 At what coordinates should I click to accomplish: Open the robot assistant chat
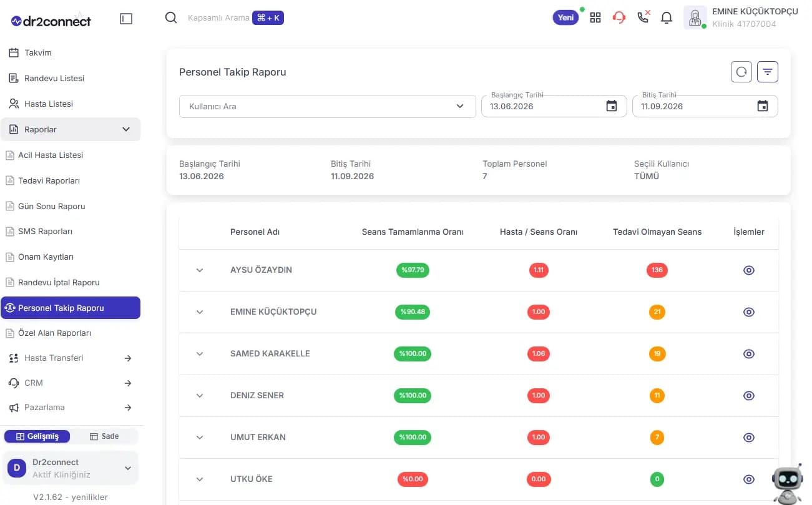[787, 484]
